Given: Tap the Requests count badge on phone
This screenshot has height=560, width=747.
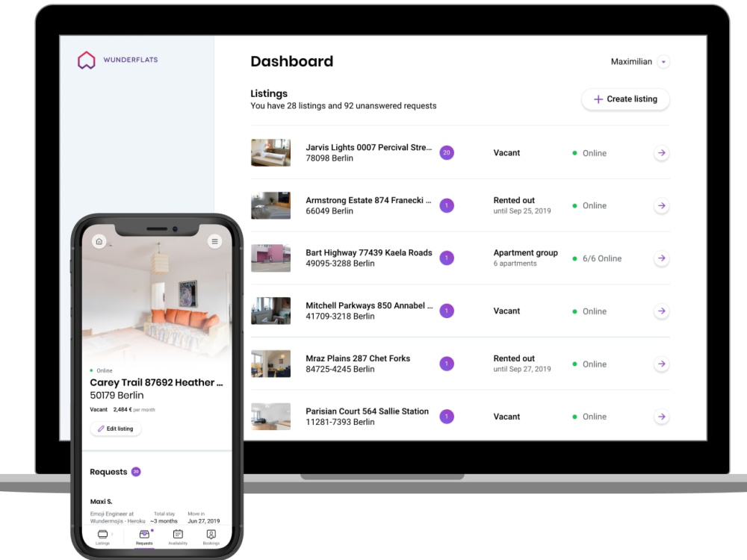Looking at the screenshot, I should click(136, 472).
